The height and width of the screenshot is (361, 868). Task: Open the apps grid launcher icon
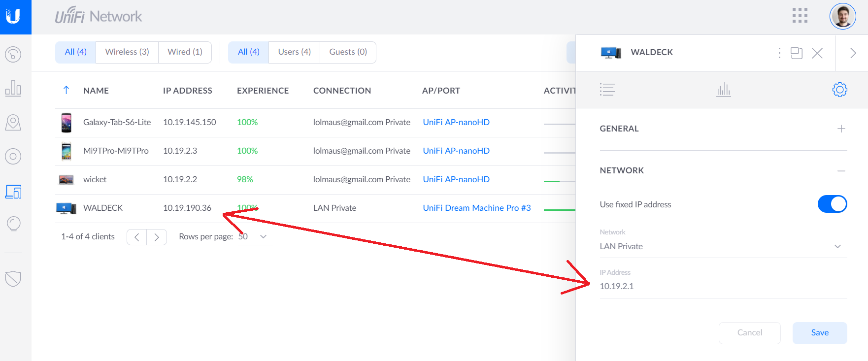pyautogui.click(x=800, y=16)
